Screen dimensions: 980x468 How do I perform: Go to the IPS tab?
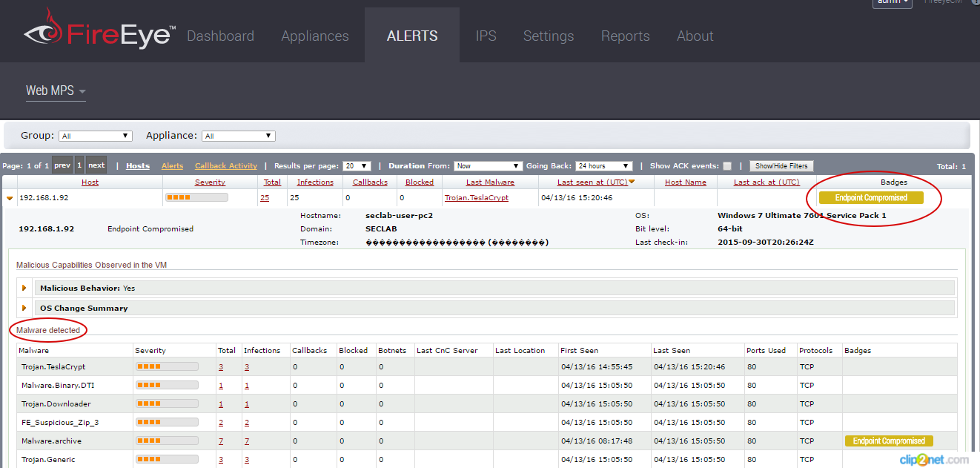486,36
